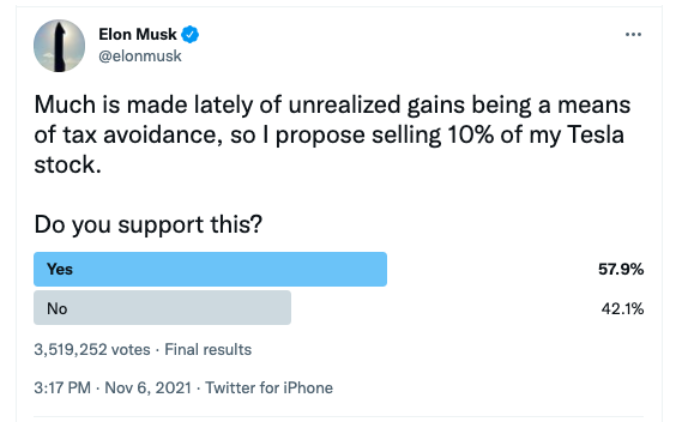Click the tweet text about unrealized gains

332,134
